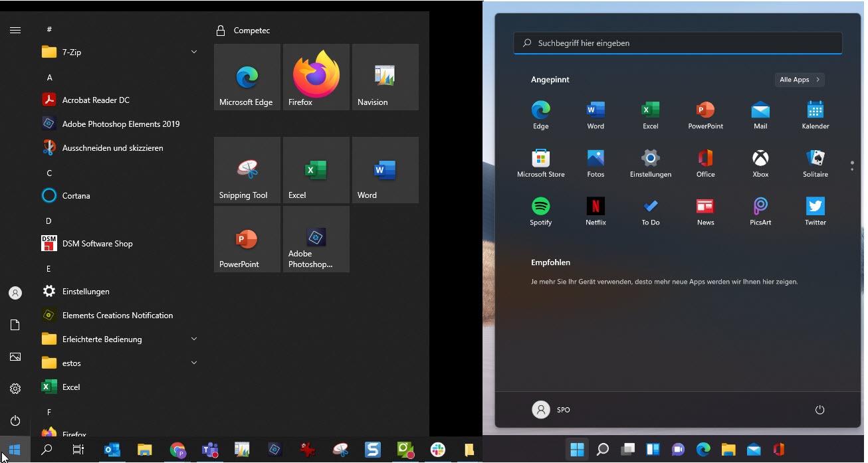Open Netflix in Windows 11 pinned apps
868x463 pixels.
596,212
